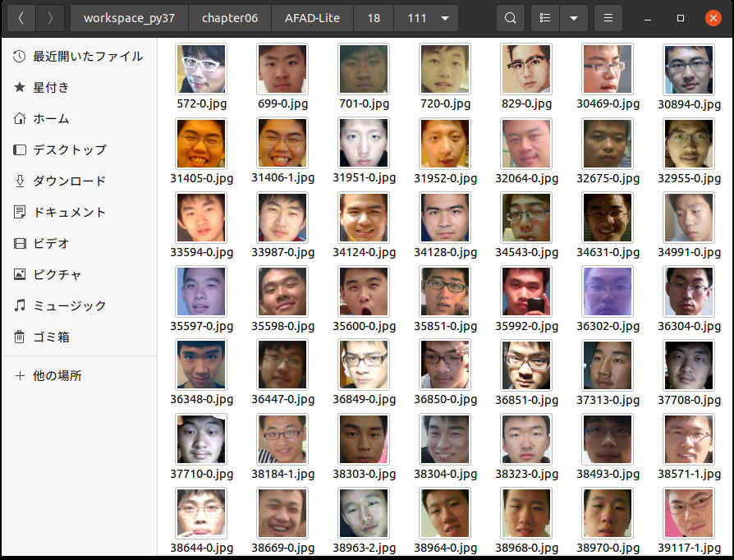734x560 pixels.
Task: Go to Home via house icon
Action: [19, 118]
